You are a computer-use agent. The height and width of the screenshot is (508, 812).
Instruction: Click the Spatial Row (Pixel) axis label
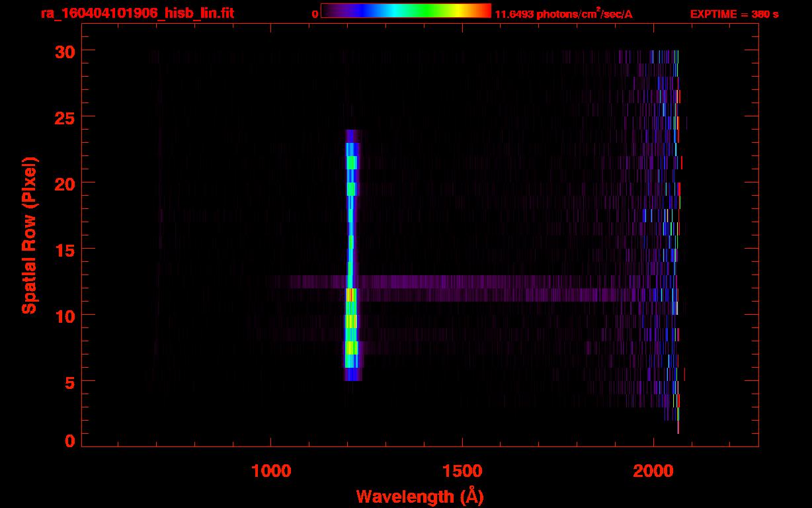point(30,235)
